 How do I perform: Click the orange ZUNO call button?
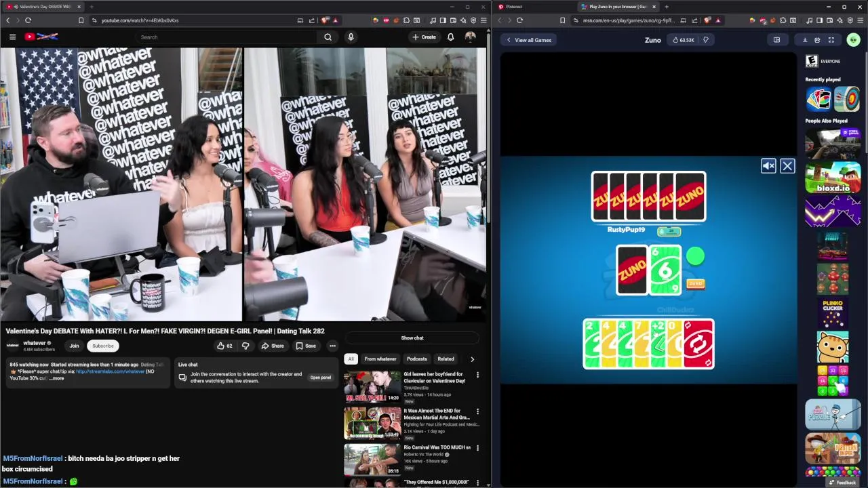coord(695,284)
